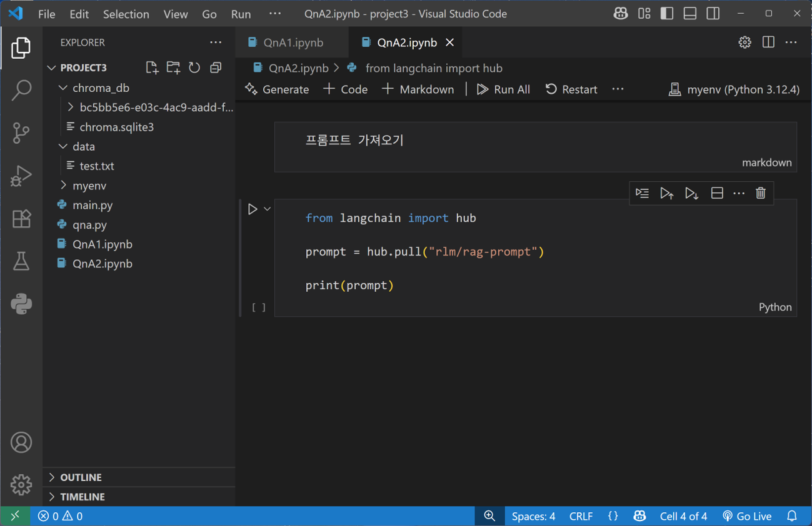Open Customize Layout in title bar
812x526 pixels.
click(x=644, y=14)
